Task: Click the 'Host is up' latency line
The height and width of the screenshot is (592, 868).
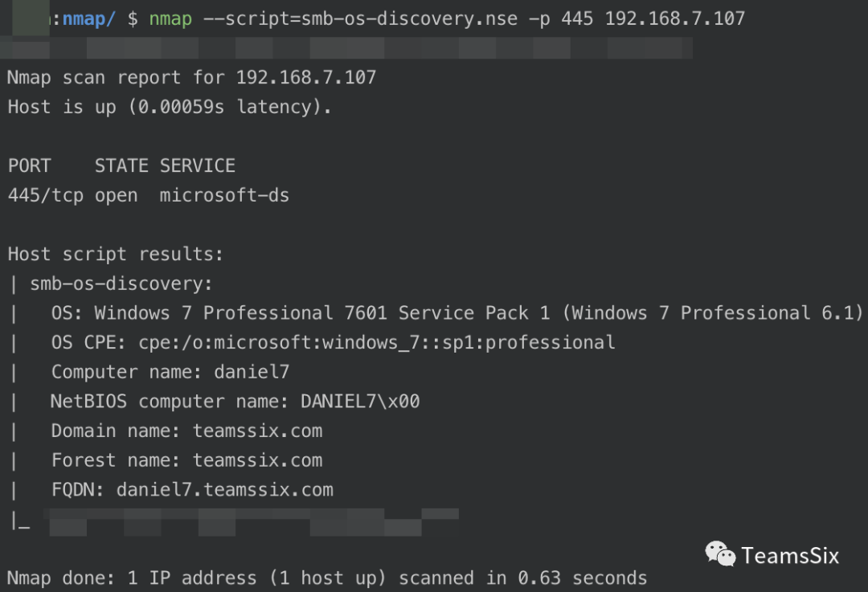Action: (169, 107)
